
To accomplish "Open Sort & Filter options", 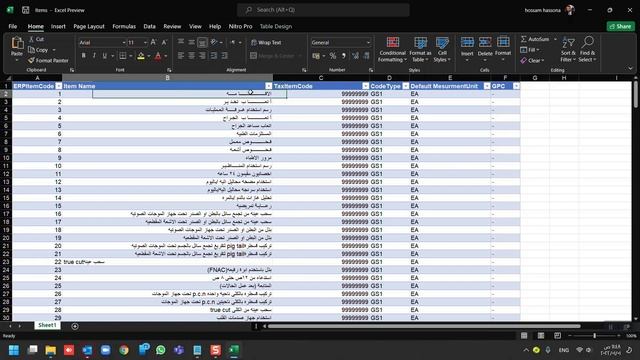I will coord(568,49).
